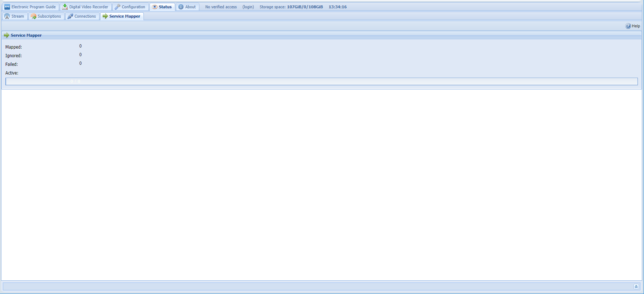Switch to the Status tab
Image resolution: width=644 pixels, height=294 pixels.
[x=163, y=7]
